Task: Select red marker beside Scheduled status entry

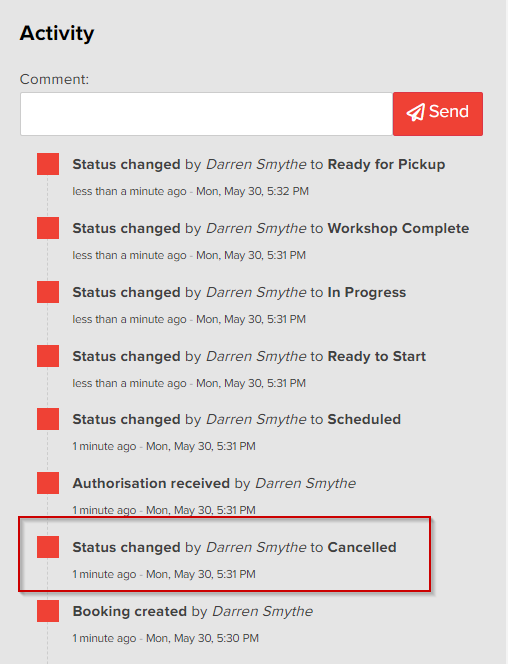Action: tap(48, 419)
